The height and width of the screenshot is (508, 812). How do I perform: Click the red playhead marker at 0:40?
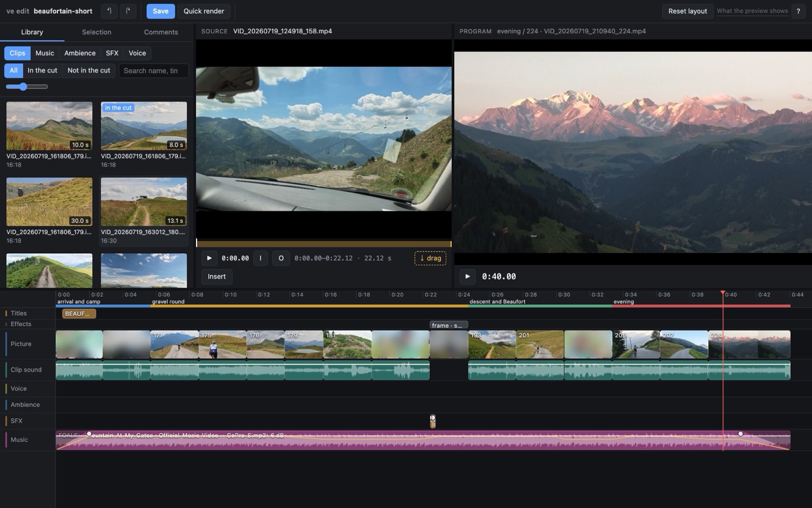point(723,294)
